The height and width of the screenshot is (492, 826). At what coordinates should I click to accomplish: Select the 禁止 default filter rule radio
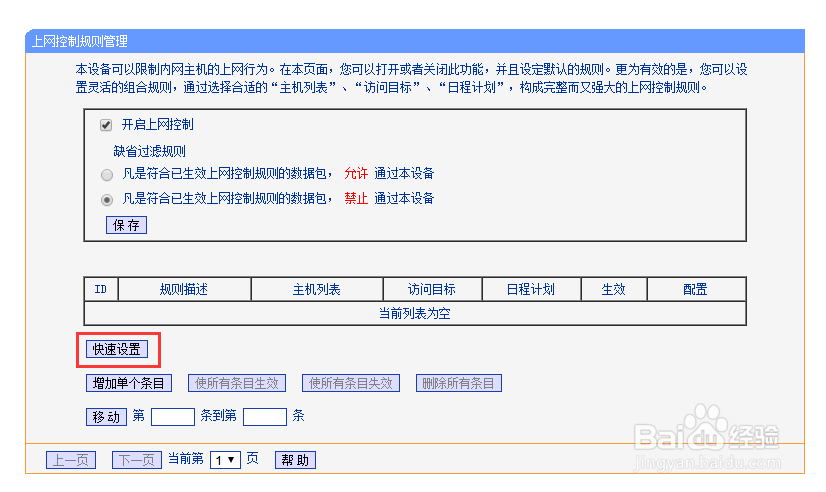[x=107, y=200]
